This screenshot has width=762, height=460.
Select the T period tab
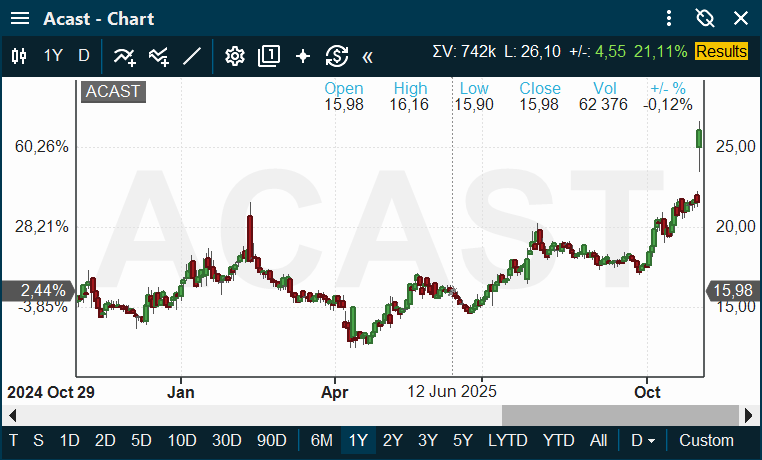(x=14, y=441)
